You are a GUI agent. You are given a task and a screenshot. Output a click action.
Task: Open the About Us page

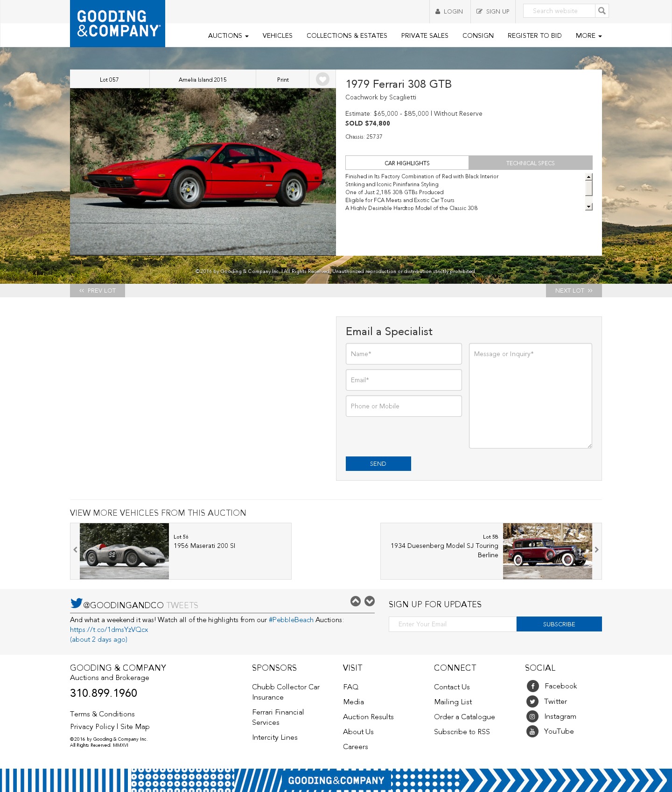(358, 732)
